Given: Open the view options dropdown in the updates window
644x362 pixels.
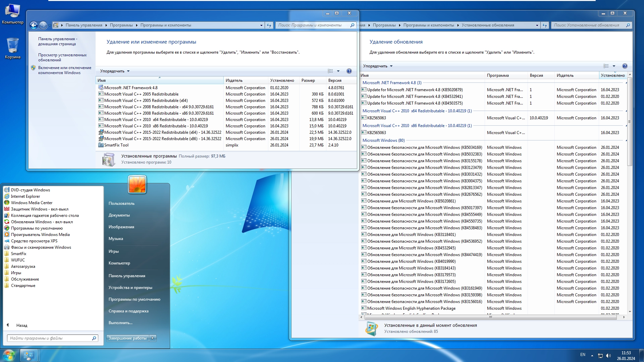Looking at the screenshot, I should [x=614, y=66].
